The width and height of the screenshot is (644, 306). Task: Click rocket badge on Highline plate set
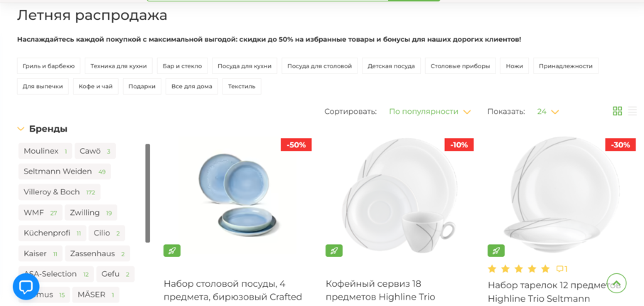496,250
